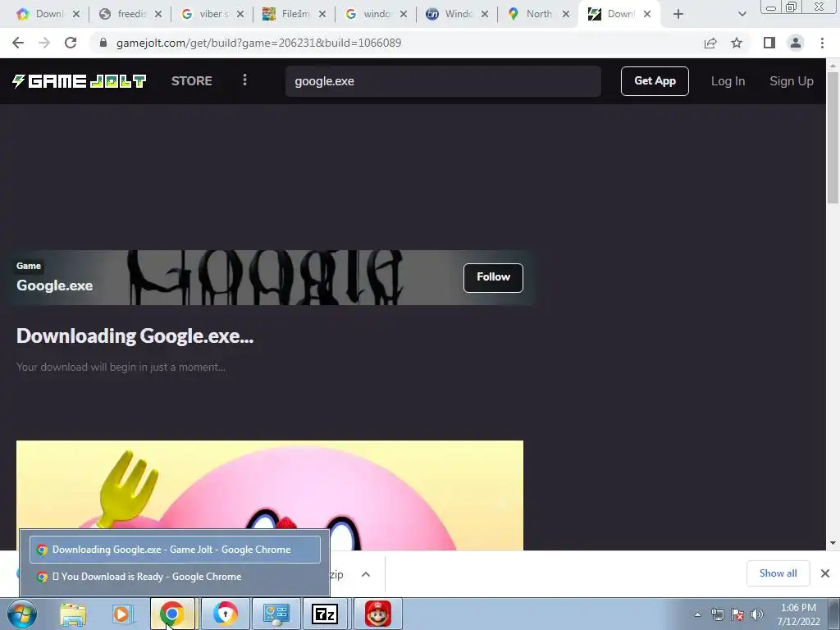Select Downloading Google.exe window preview

point(176,549)
